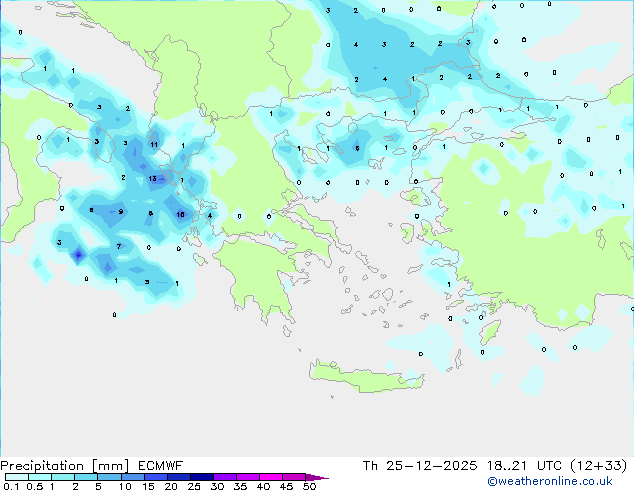The width and height of the screenshot is (634, 490).
Task: Click the 'Th' weekday label
Action: (370, 466)
